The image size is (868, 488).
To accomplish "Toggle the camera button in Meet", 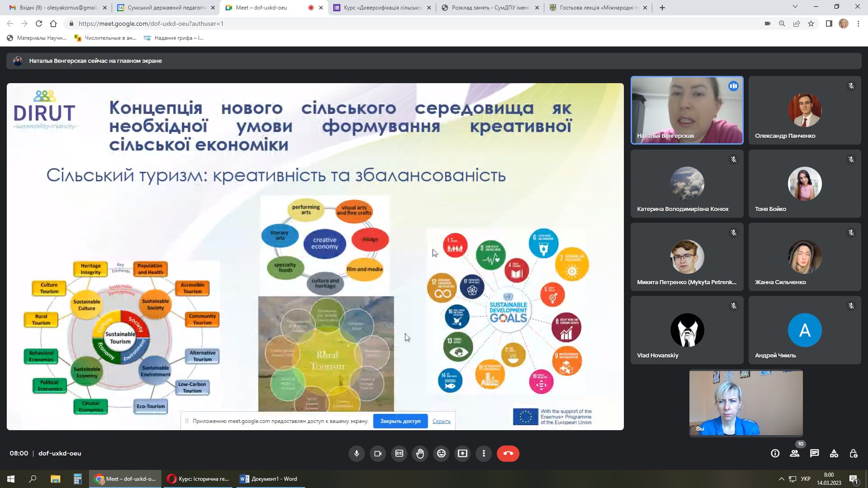I will [377, 453].
